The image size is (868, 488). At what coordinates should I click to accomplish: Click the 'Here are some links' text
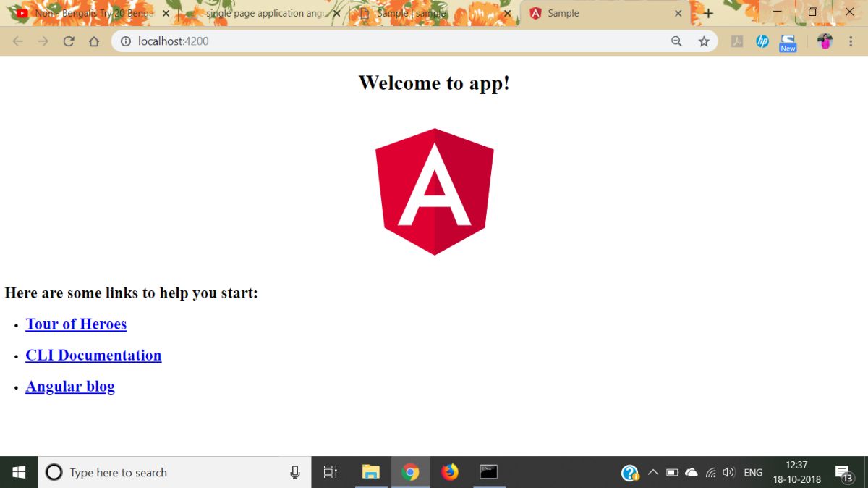tap(131, 293)
